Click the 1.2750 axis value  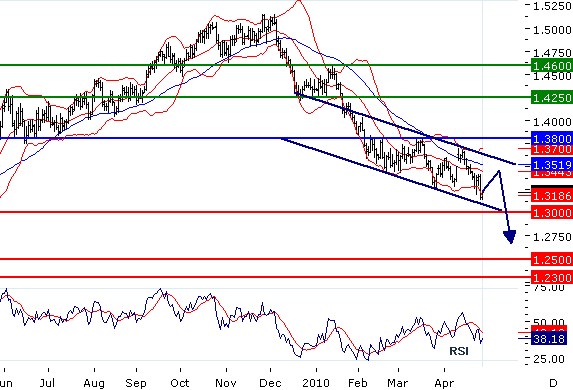coord(552,237)
